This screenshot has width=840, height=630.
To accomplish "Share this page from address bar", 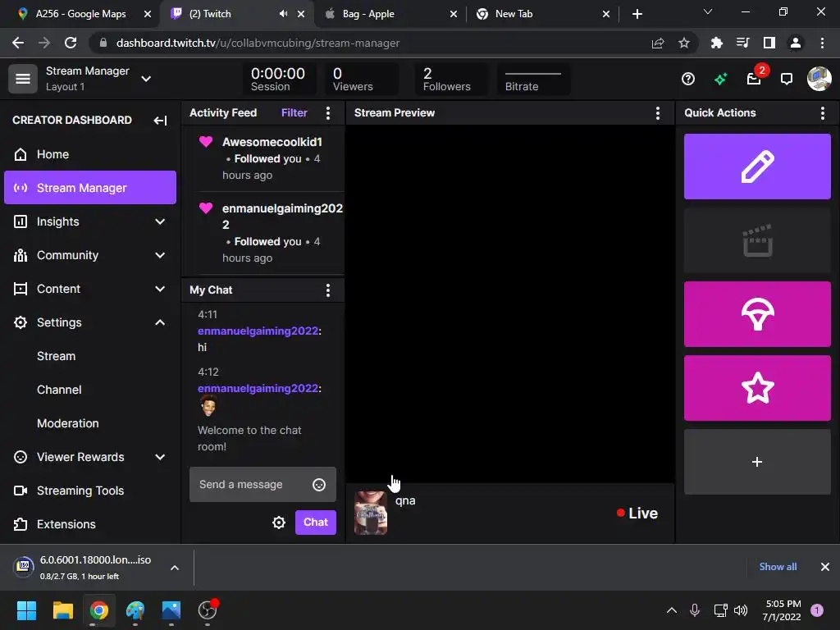I will (x=658, y=43).
